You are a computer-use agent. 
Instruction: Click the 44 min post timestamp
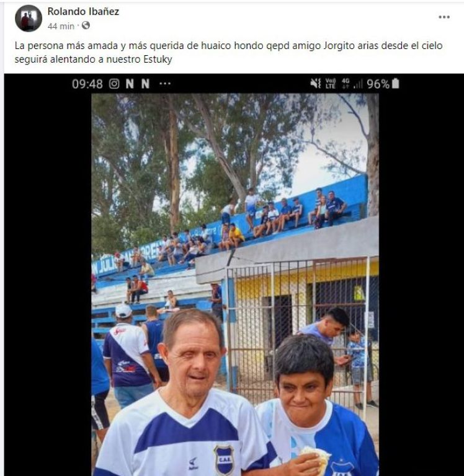pyautogui.click(x=61, y=26)
